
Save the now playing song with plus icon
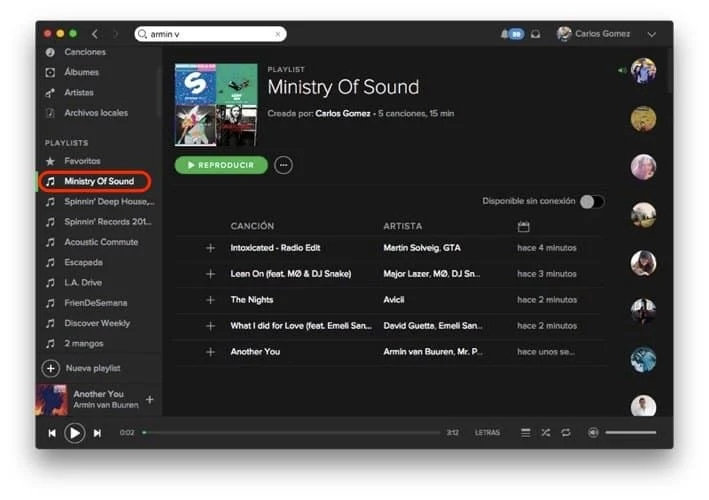[150, 400]
